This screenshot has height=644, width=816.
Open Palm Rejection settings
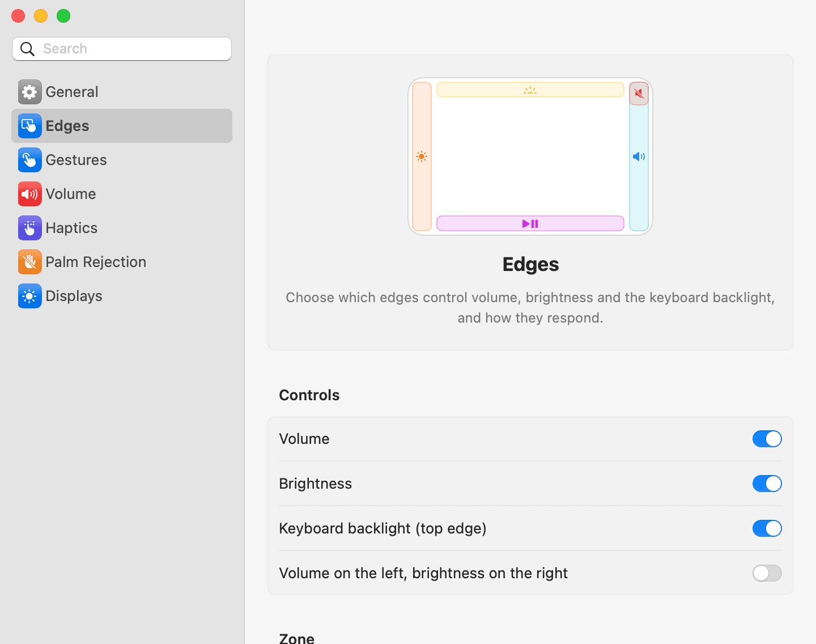[122, 262]
